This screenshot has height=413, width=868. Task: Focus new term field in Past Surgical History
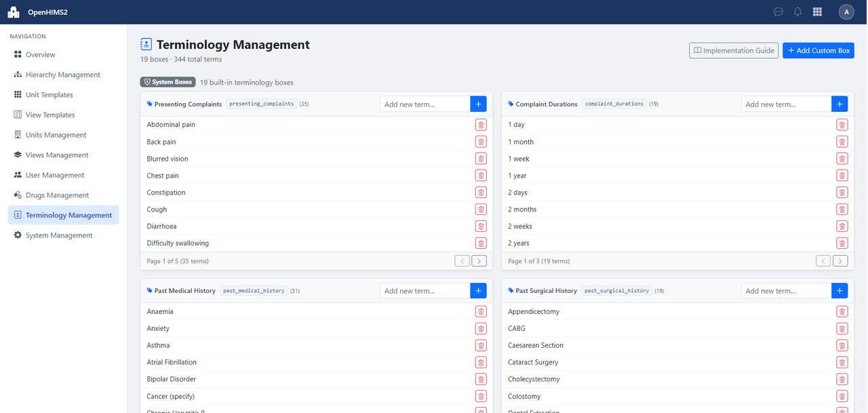[x=786, y=290]
